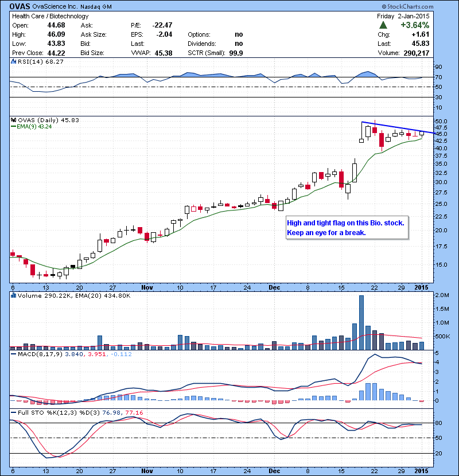Image resolution: width=459 pixels, height=476 pixels.
Task: Click the RSI(14) 68.27 panel label
Action: pos(40,61)
